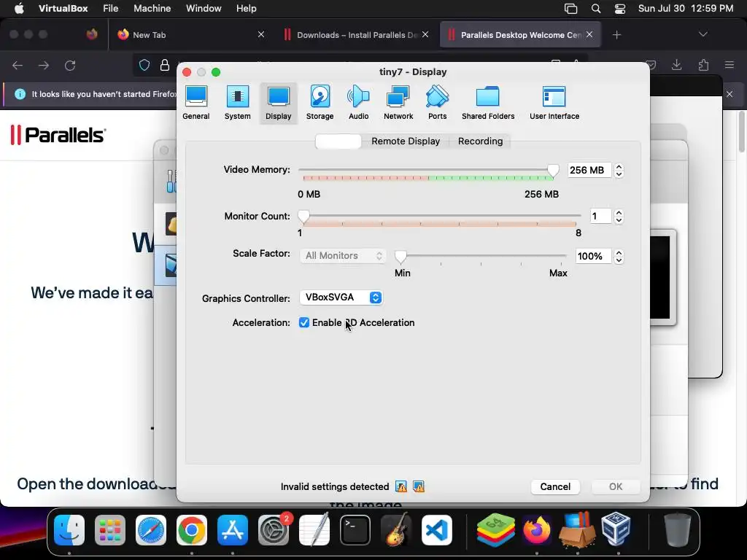Toggle Enable 3D Acceleration checkbox

[x=304, y=322]
